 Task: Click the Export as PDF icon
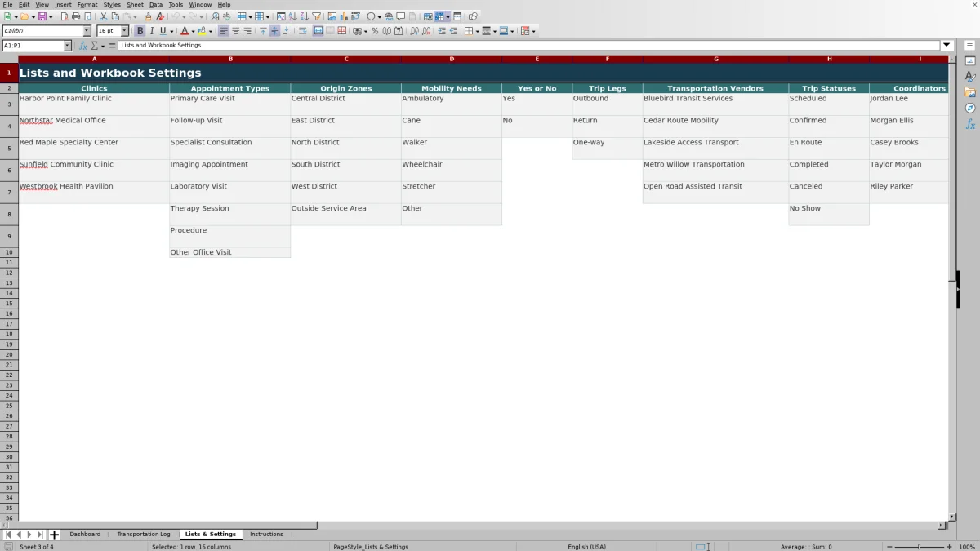point(65,16)
